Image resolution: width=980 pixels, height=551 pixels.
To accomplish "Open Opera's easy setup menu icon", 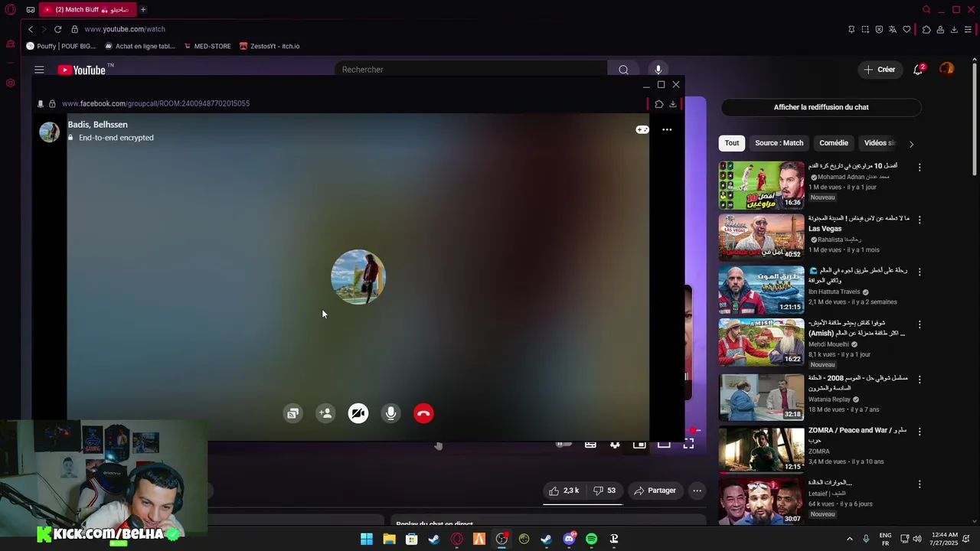I will point(968,29).
